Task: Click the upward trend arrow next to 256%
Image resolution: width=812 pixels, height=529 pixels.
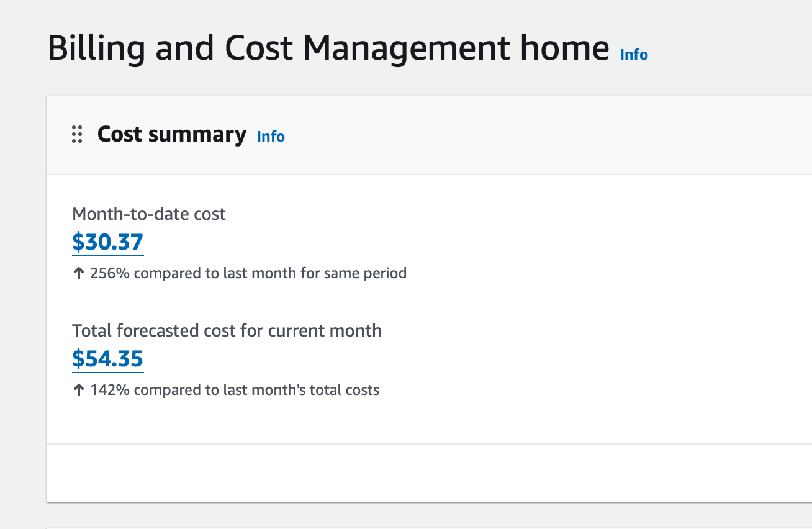Action: [79, 273]
